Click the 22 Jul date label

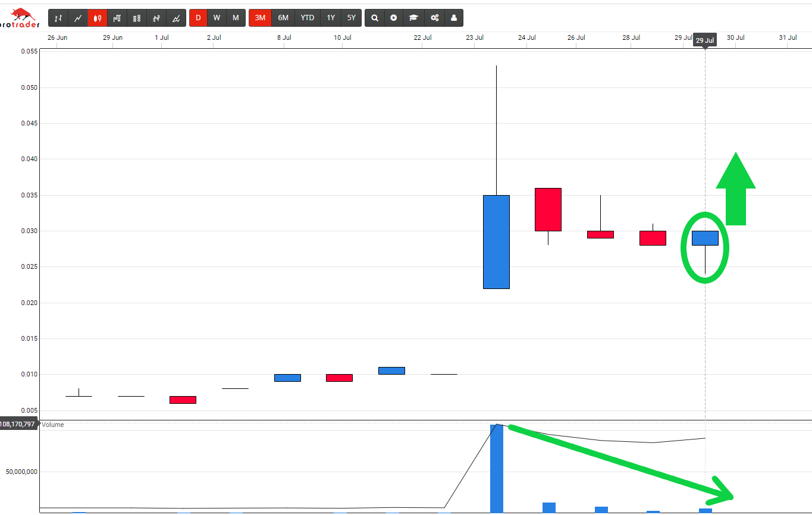(422, 37)
